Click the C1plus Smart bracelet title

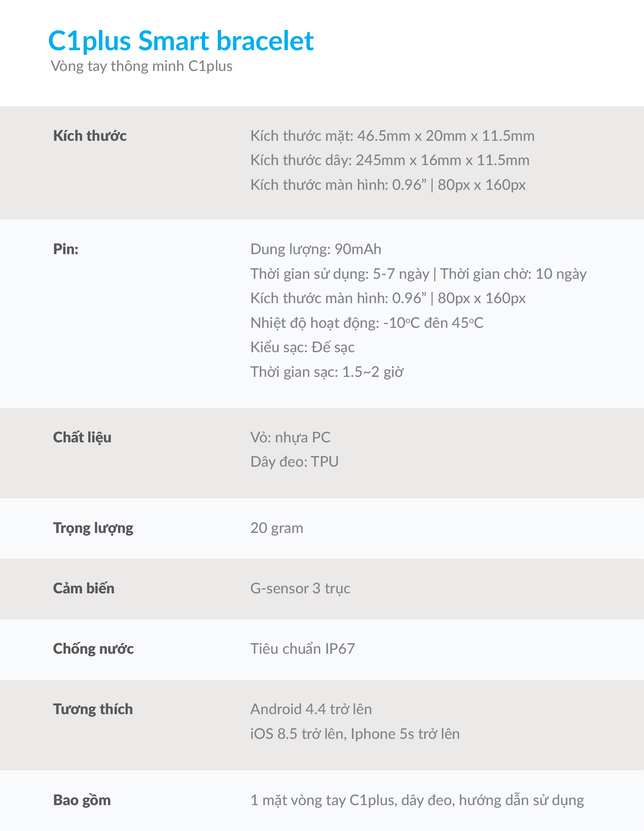point(181,41)
